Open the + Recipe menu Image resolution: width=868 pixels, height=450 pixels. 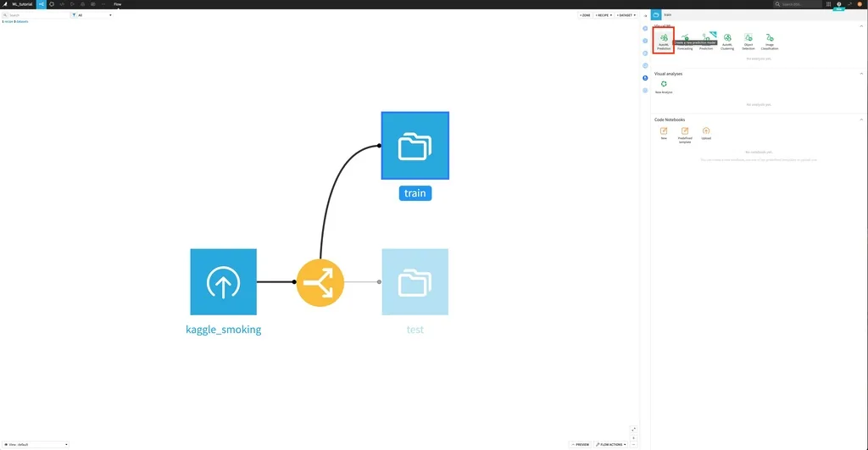[604, 15]
